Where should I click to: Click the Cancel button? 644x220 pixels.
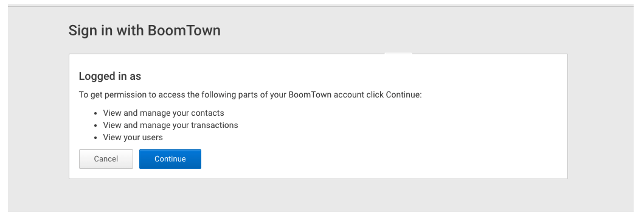pos(106,158)
